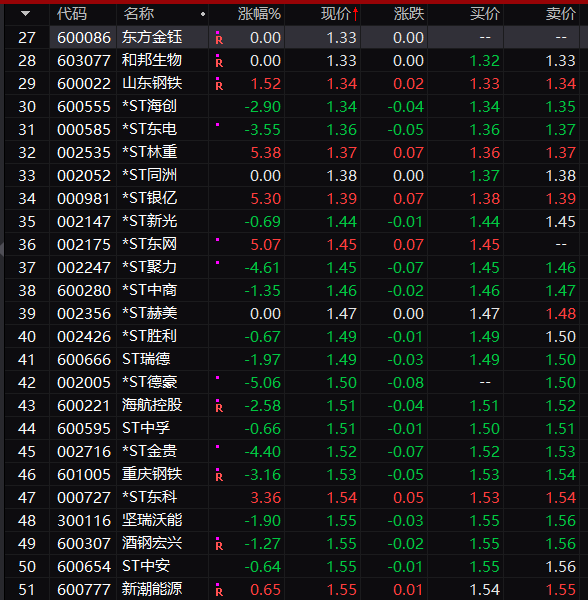Click the R marker icon for 酒钢宏兴

click(x=219, y=544)
